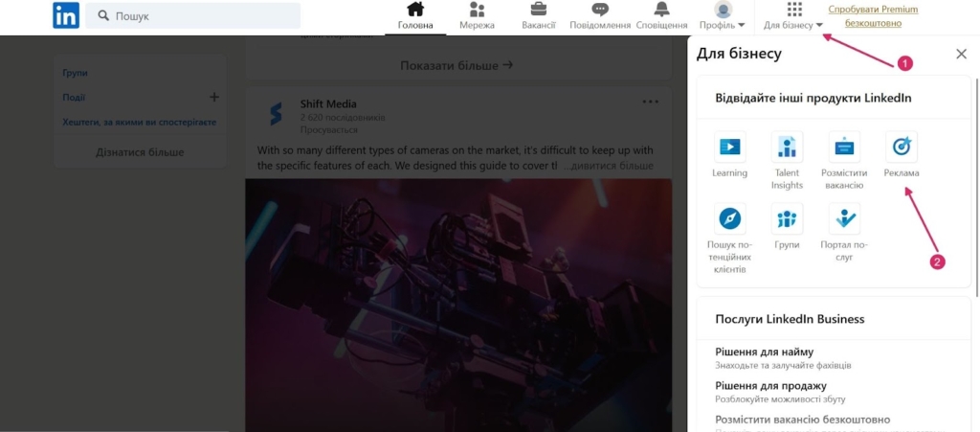Open the Портал послуг icon
Image resolution: width=980 pixels, height=432 pixels.
click(x=843, y=218)
